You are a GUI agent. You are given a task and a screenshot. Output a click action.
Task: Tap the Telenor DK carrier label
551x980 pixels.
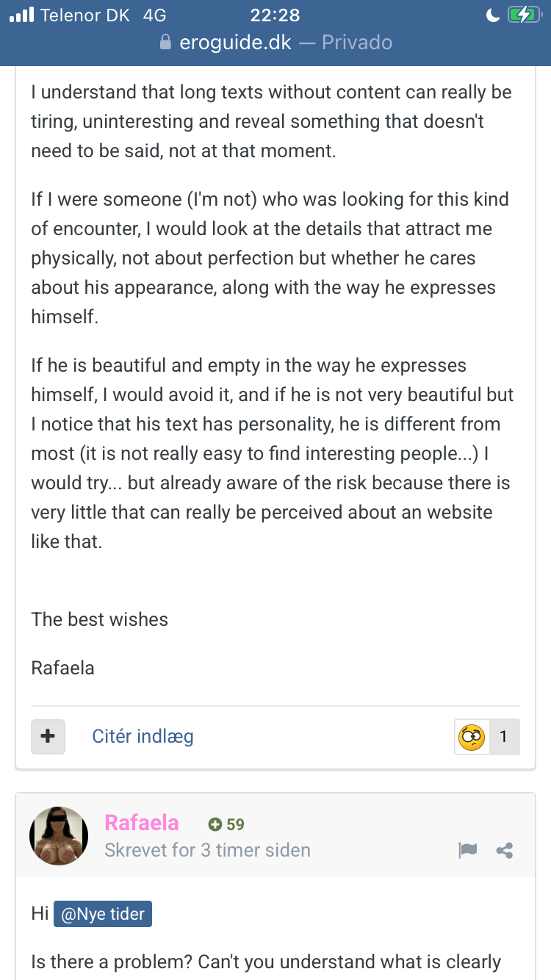[x=85, y=15]
